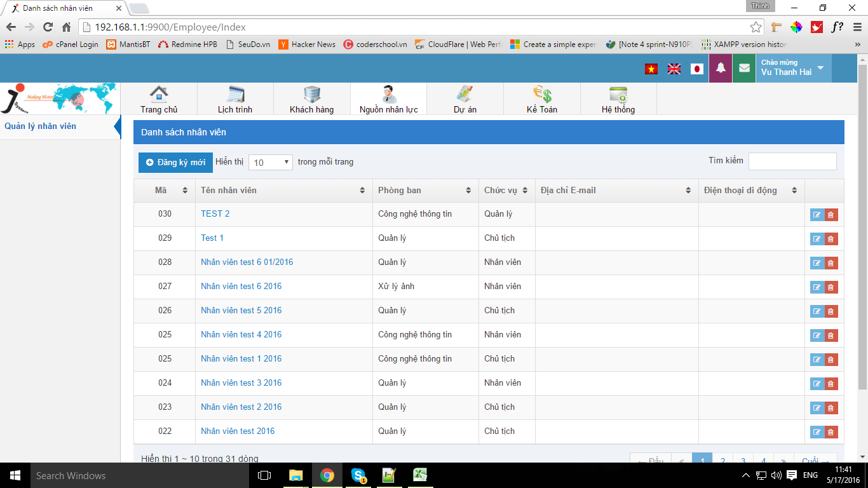Bookmark this page with the star icon
868x488 pixels.
pos(756,27)
